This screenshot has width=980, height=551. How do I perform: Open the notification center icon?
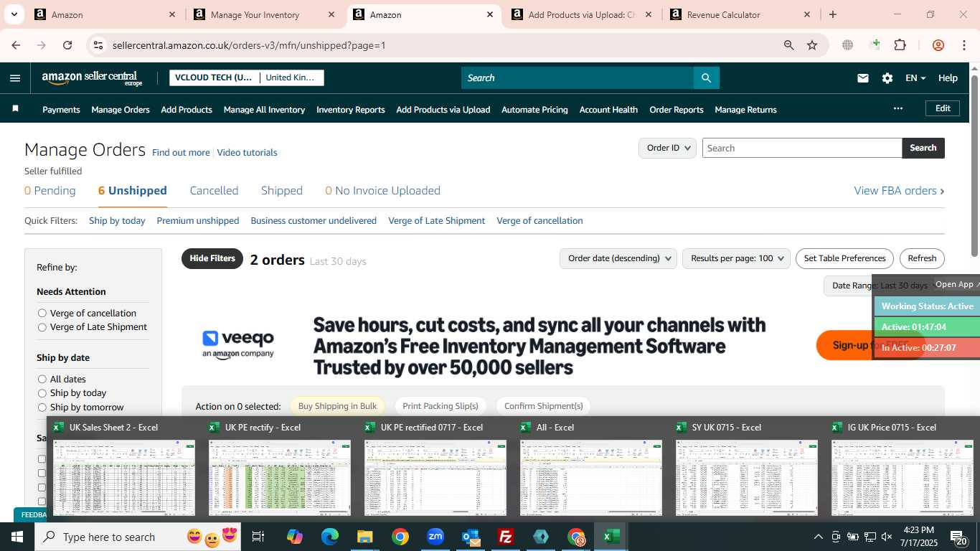pyautogui.click(x=959, y=537)
